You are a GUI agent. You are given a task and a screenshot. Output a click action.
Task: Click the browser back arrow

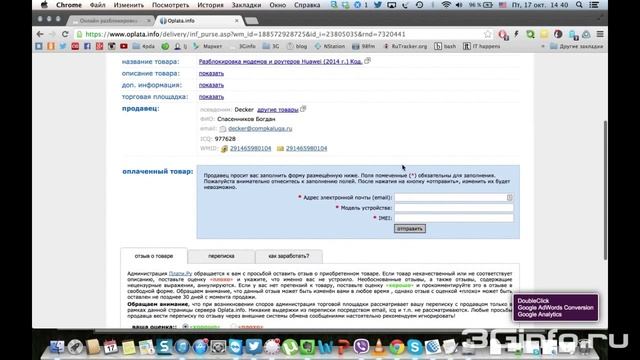[40, 34]
